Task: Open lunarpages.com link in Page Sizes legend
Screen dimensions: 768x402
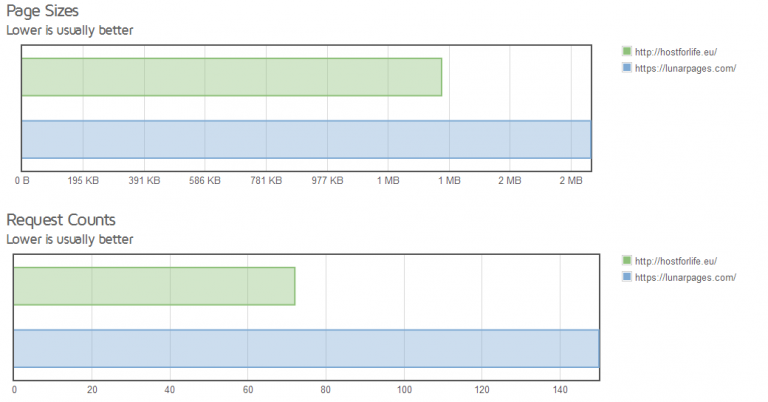Action: point(685,68)
